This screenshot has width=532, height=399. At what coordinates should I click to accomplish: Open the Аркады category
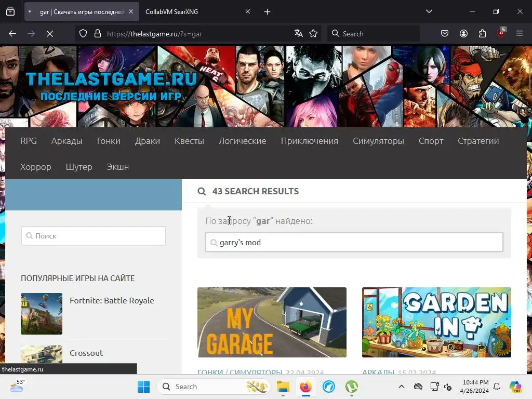point(67,141)
